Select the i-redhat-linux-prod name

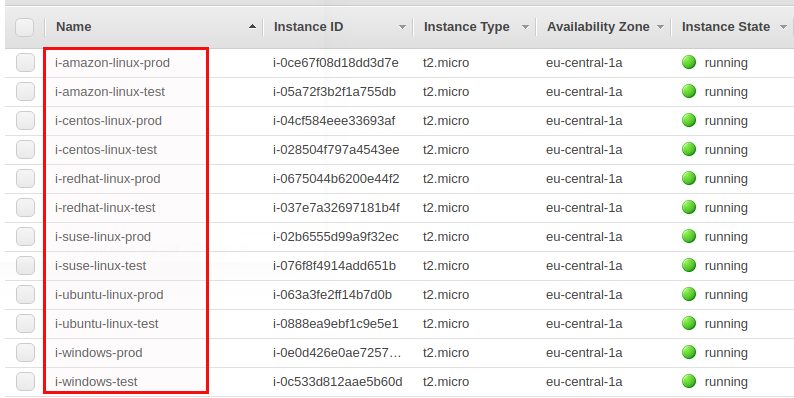107,179
